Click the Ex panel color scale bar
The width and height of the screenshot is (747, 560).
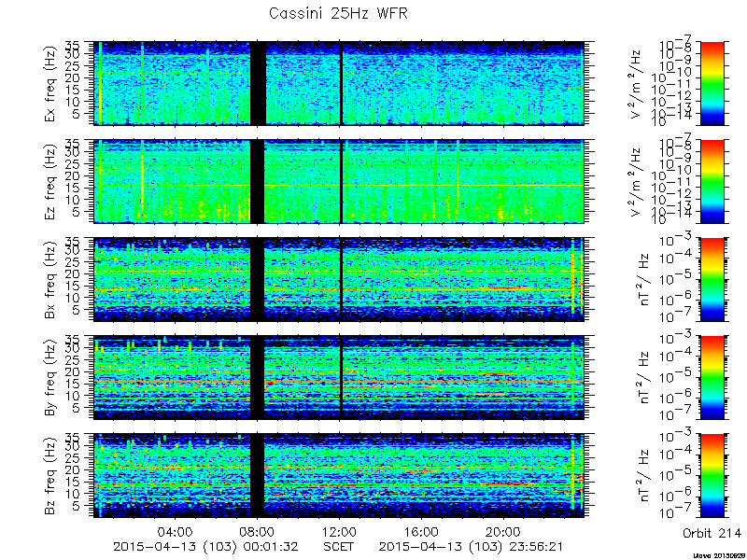pos(712,83)
